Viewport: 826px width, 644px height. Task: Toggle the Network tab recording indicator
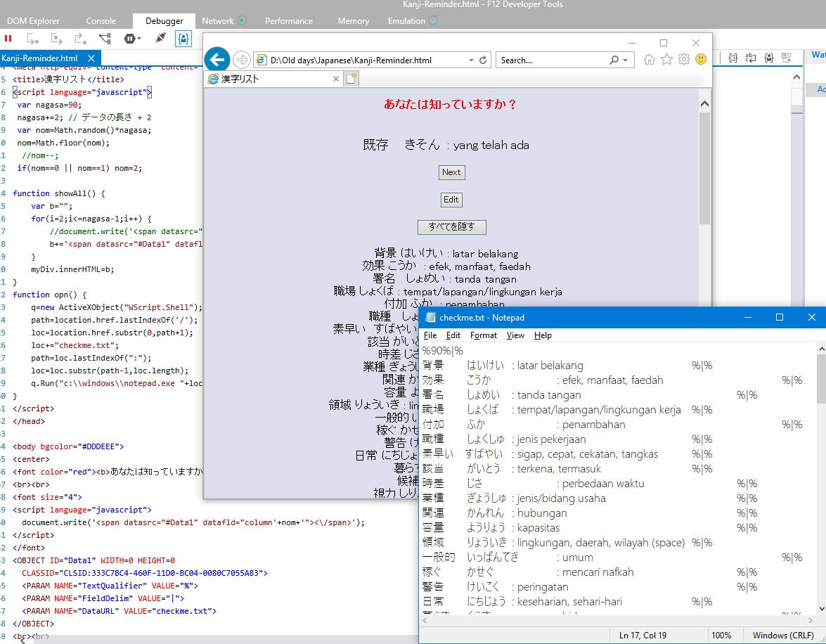pyautogui.click(x=242, y=21)
